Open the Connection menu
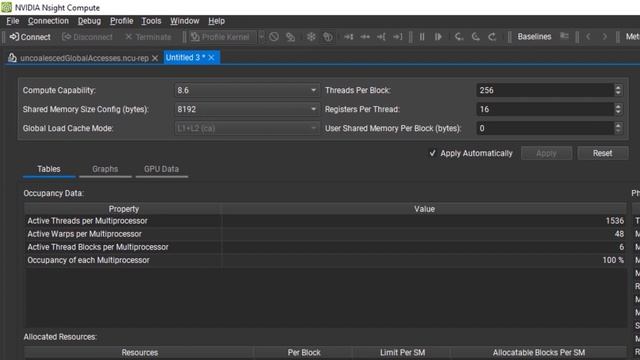The width and height of the screenshot is (640, 360). 48,21
